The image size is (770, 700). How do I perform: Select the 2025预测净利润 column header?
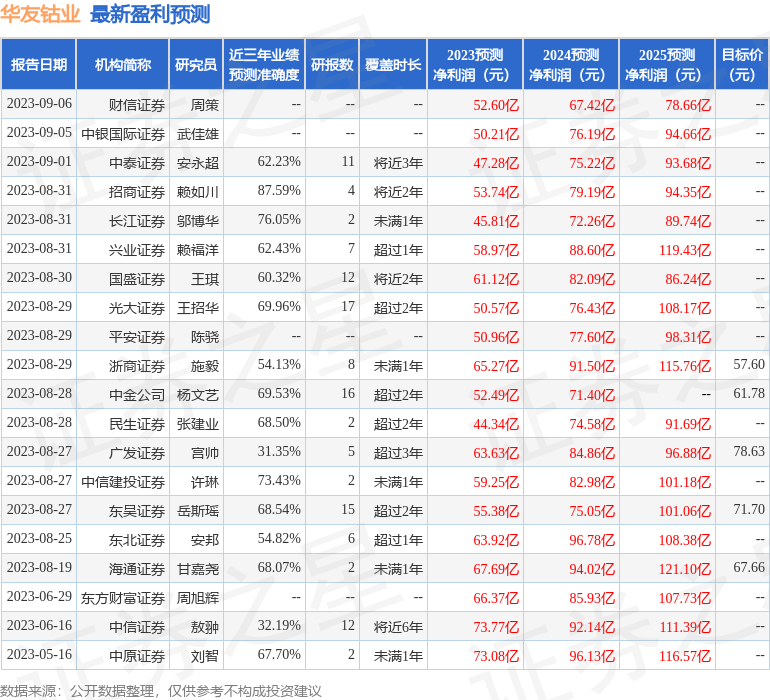pyautogui.click(x=667, y=64)
